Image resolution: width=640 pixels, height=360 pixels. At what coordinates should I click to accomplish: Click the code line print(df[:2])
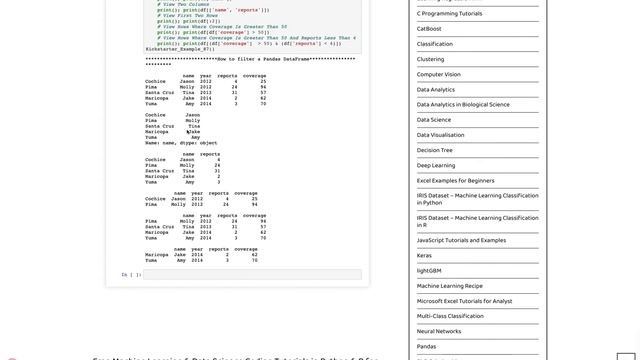coord(189,21)
